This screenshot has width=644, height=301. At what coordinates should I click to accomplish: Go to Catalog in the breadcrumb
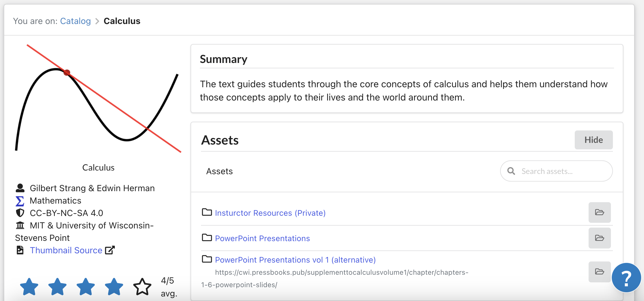[75, 21]
